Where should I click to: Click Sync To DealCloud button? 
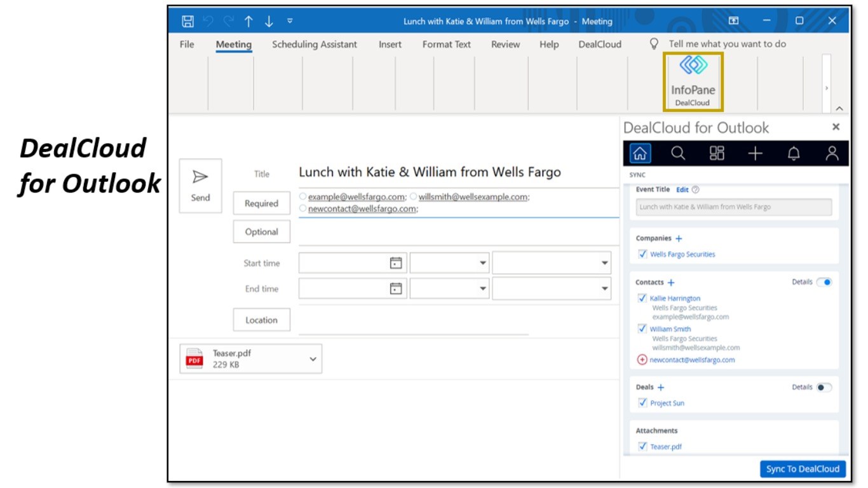(x=803, y=469)
